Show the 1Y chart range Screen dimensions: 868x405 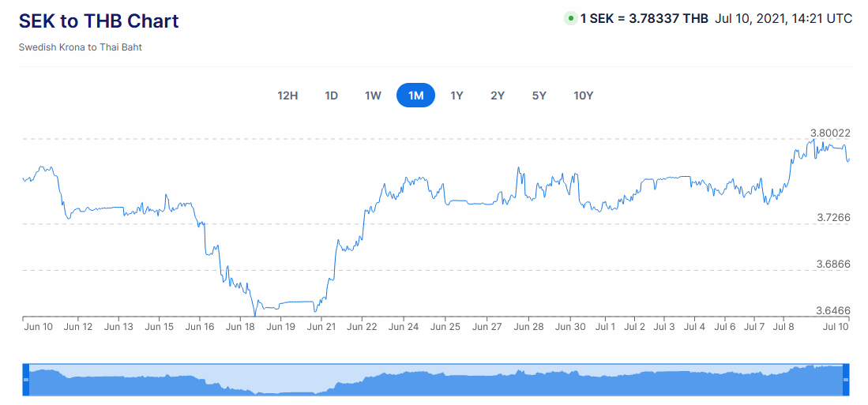(x=457, y=96)
